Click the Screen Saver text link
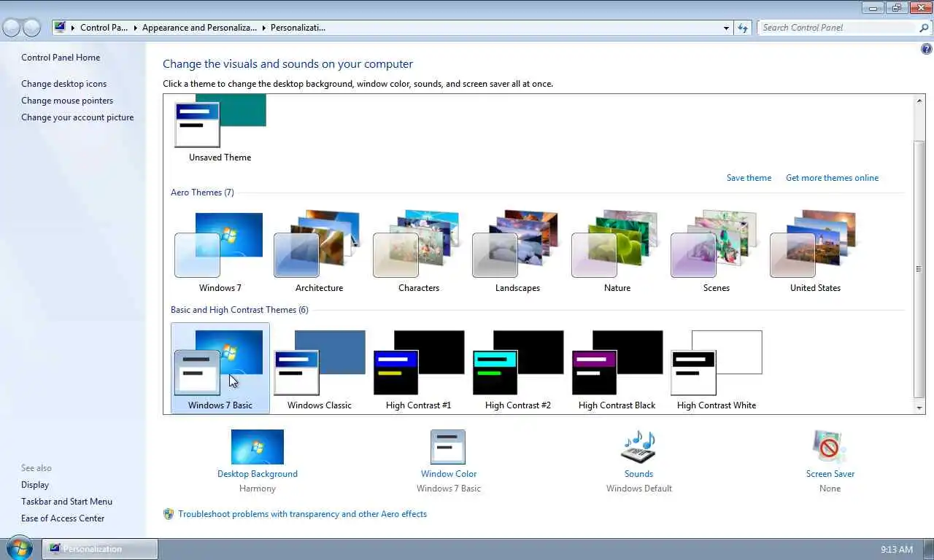934x560 pixels. (x=830, y=474)
